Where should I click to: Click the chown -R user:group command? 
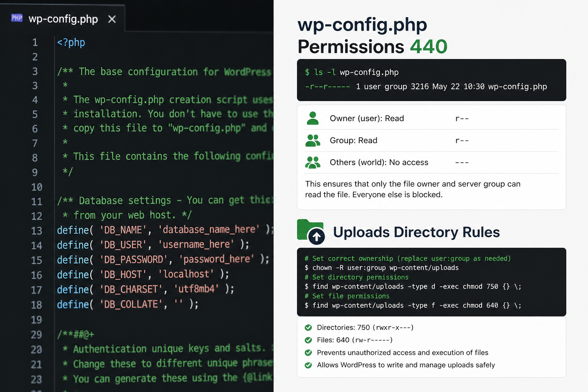(382, 268)
